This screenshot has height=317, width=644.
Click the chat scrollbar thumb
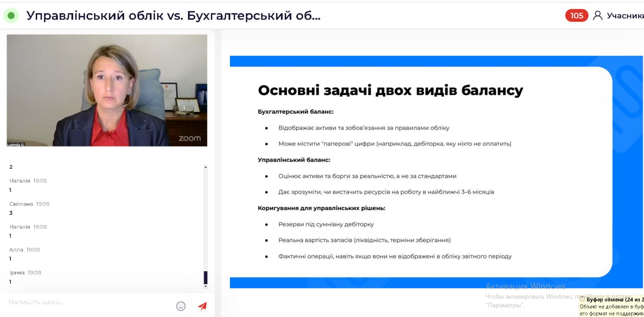tap(206, 278)
